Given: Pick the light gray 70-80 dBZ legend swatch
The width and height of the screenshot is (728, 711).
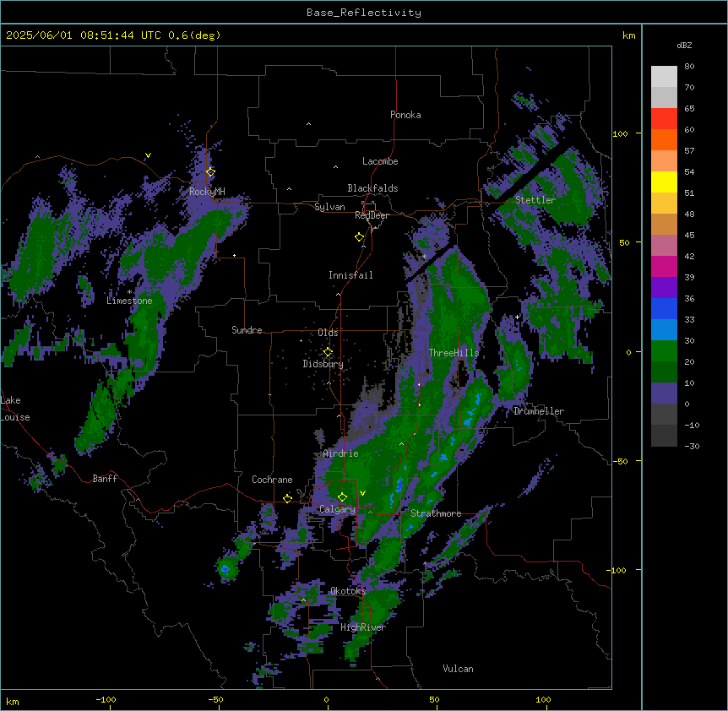Looking at the screenshot, I should coord(664,77).
